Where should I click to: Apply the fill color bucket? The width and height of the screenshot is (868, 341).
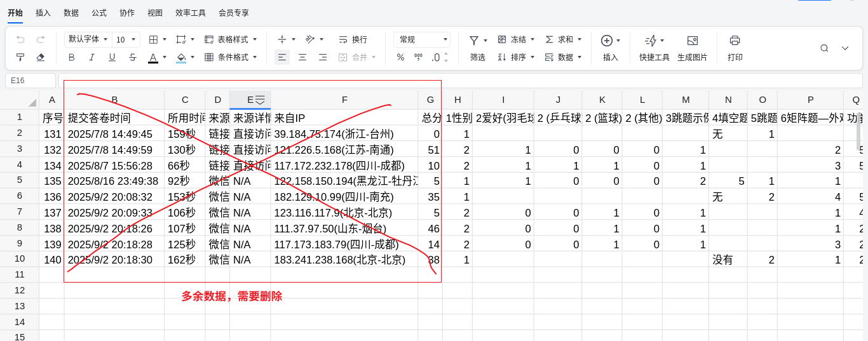click(181, 58)
